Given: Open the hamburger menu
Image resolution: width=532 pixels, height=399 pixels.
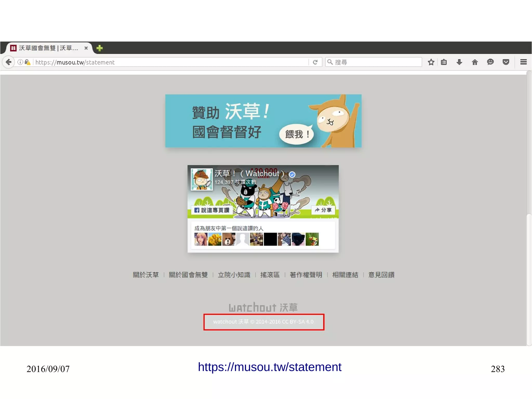Looking at the screenshot, I should (x=523, y=62).
